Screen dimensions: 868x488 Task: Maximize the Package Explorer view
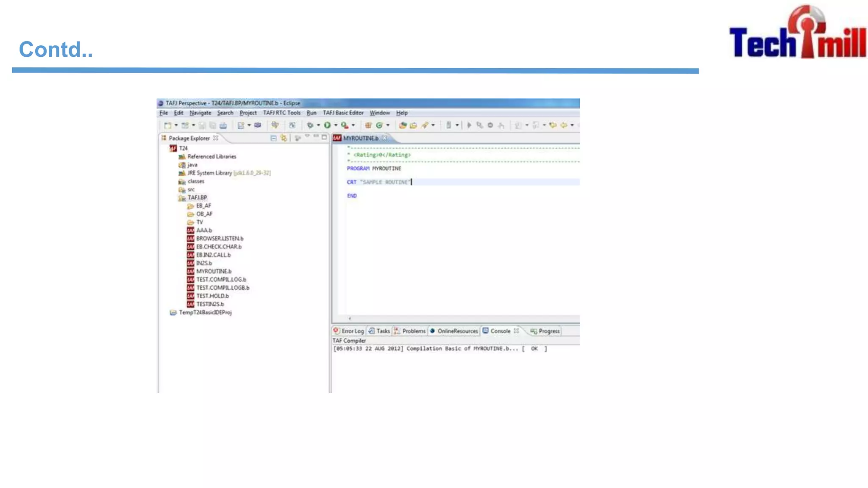click(x=324, y=137)
